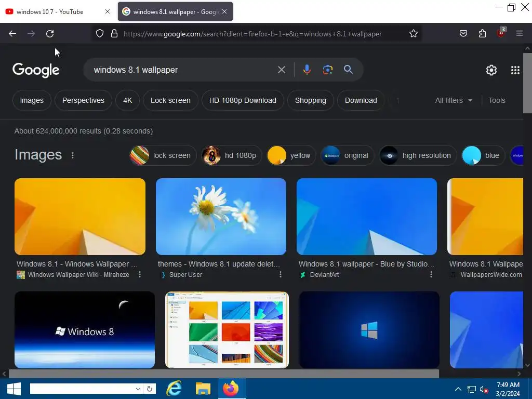Open the tracking protection shield icon
532x399 pixels.
(99, 34)
